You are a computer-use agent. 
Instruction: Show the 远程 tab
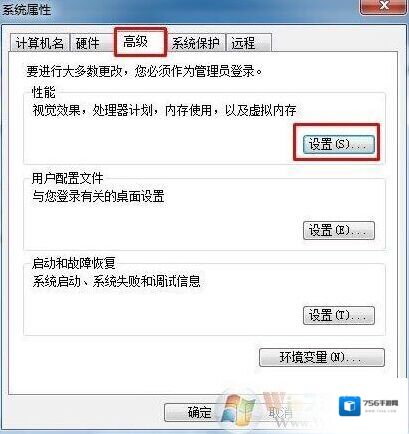point(249,43)
